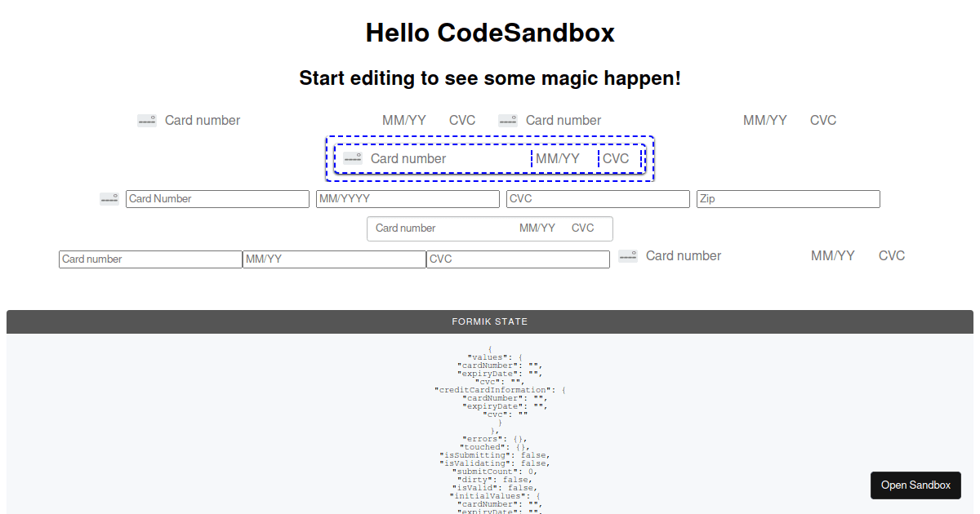Click the bottom-left Card number bordered input

pos(150,259)
